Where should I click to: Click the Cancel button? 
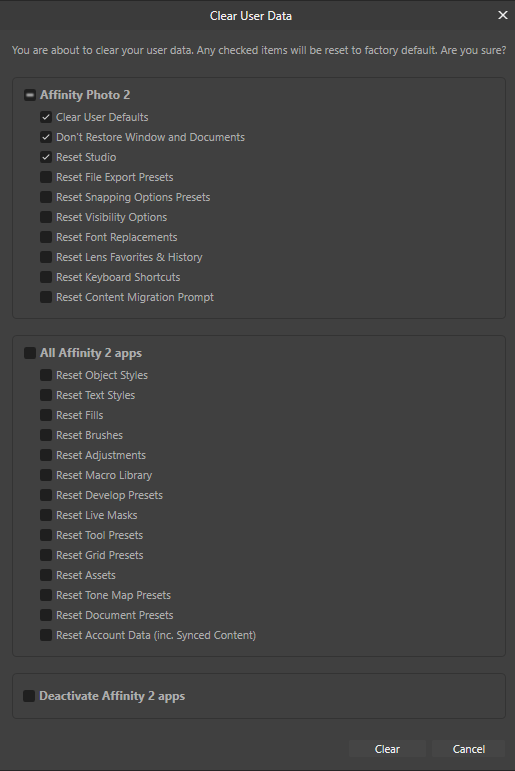click(468, 749)
